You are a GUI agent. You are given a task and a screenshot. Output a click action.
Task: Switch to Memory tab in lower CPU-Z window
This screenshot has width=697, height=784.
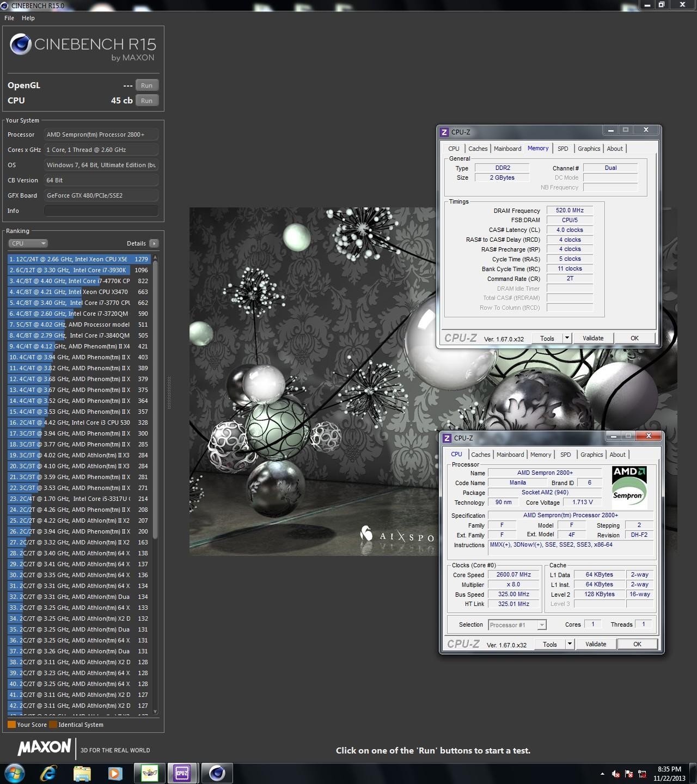tap(541, 455)
